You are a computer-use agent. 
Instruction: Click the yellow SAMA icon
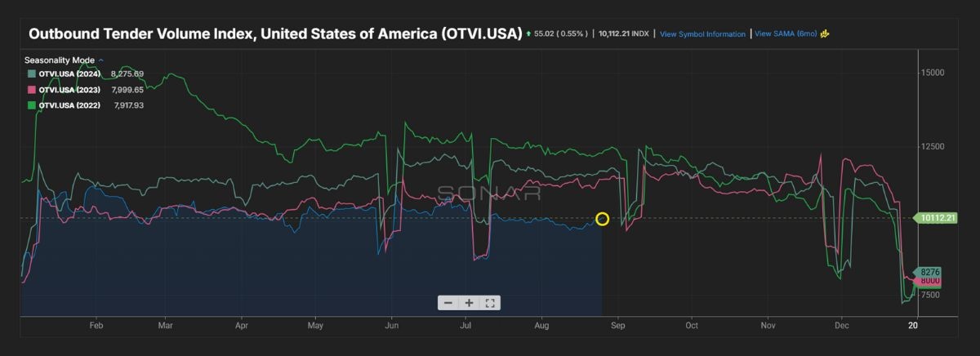(825, 34)
